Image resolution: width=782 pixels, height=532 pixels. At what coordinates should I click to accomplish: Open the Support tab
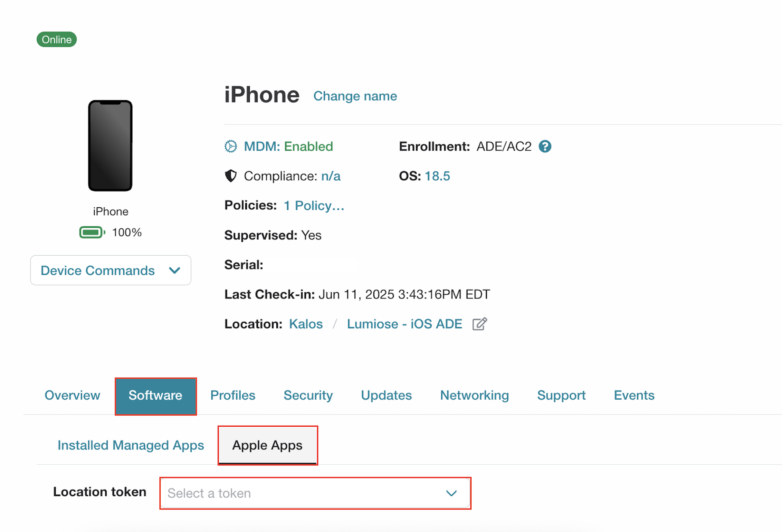click(561, 395)
